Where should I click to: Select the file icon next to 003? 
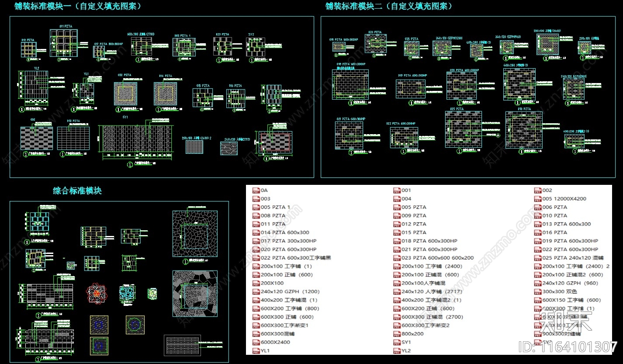(256, 199)
